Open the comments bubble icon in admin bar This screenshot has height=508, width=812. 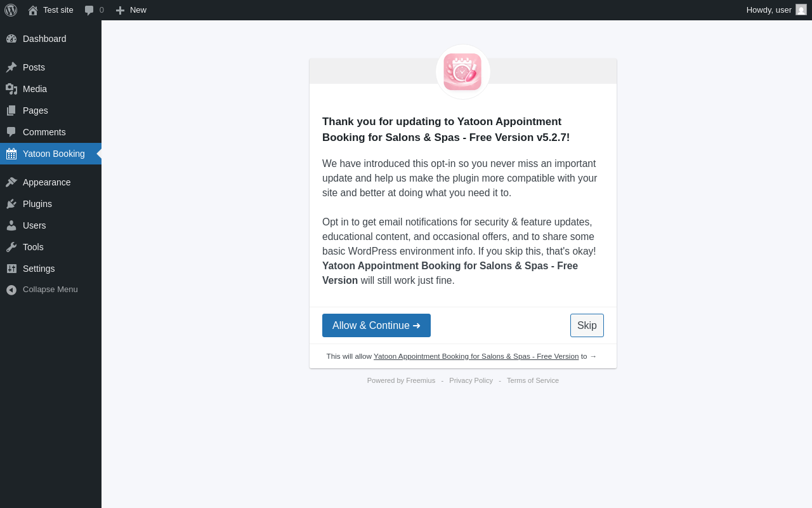tap(89, 10)
